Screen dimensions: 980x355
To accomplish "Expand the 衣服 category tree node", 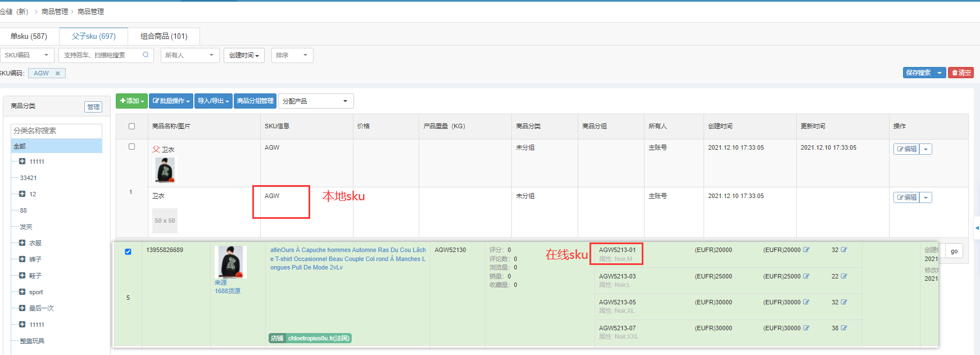I will 22,243.
